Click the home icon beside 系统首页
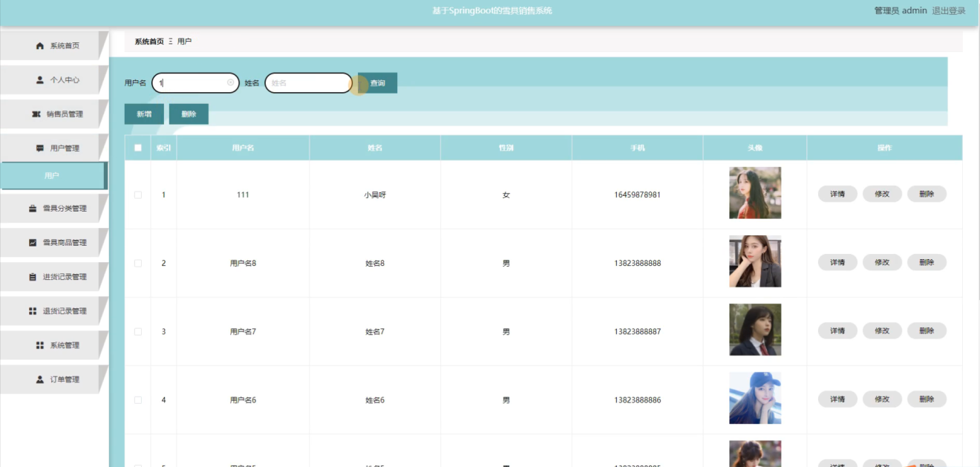This screenshot has width=980, height=467. coord(40,46)
